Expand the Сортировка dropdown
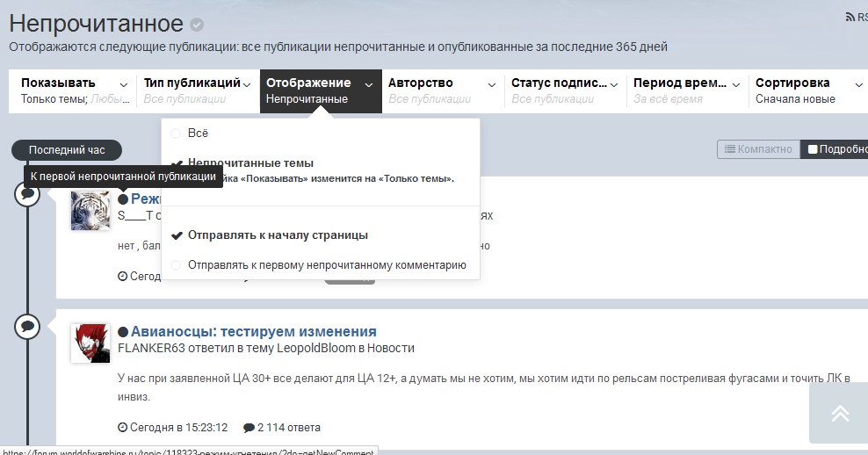The width and height of the screenshot is (868, 455). pos(808,90)
